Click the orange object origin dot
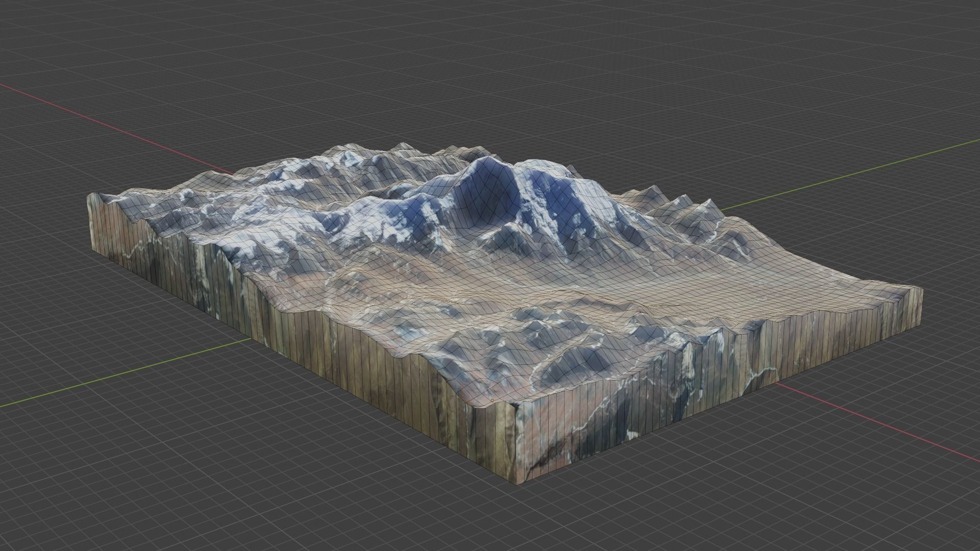Screen dimensions: 980x551 (493, 400)
